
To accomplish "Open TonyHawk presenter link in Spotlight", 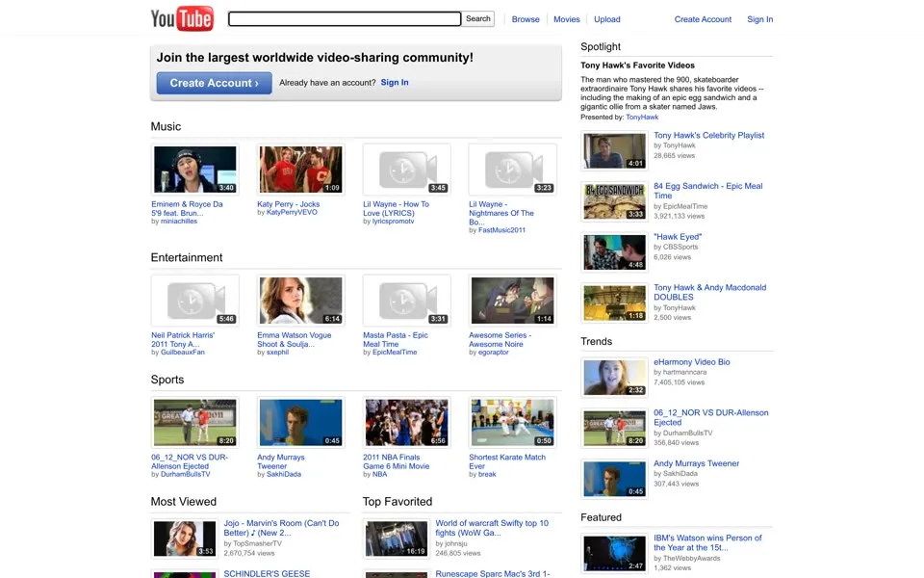I will pyautogui.click(x=642, y=118).
